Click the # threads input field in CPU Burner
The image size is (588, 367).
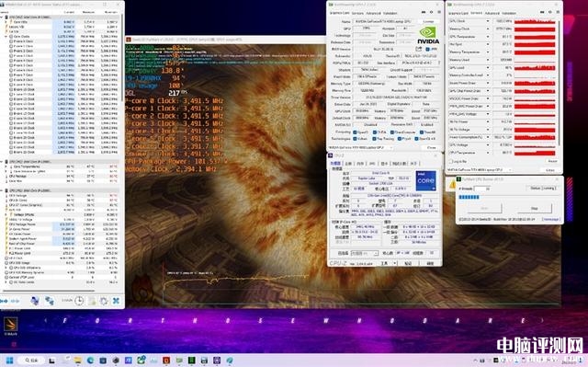pos(481,188)
